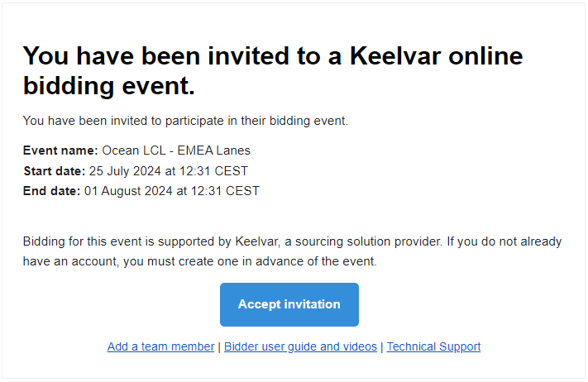Click the heading's second line 'bidding event.'

(109, 86)
